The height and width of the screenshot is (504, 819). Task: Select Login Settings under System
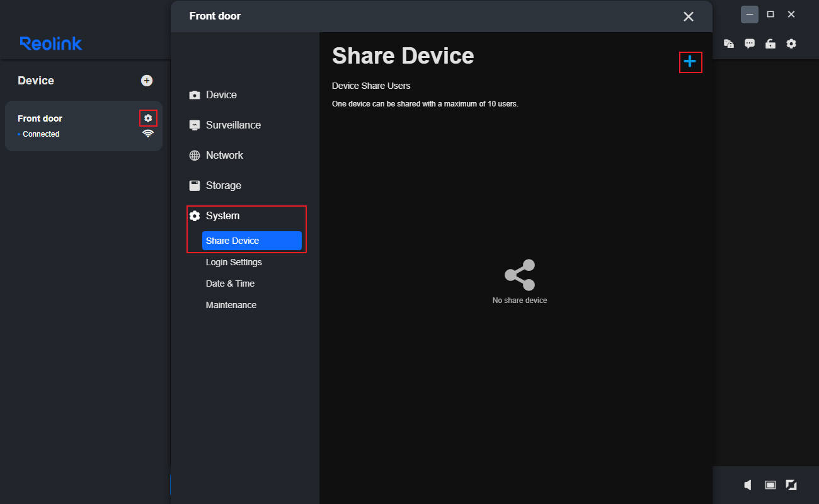click(x=234, y=262)
